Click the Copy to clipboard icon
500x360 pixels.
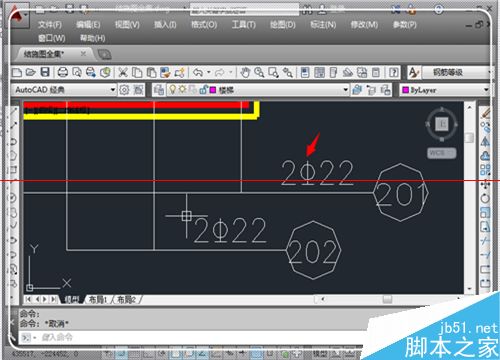[x=137, y=72]
